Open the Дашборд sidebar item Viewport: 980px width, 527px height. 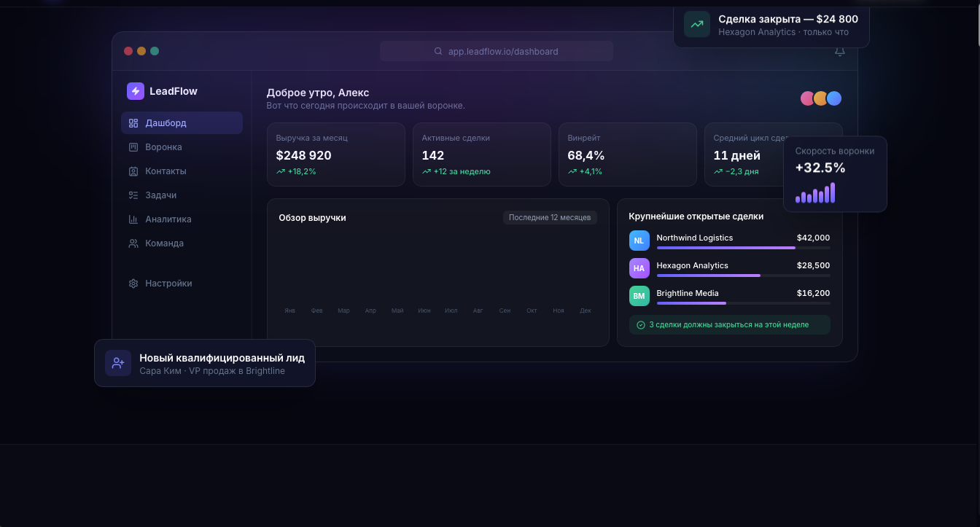pyautogui.click(x=182, y=123)
